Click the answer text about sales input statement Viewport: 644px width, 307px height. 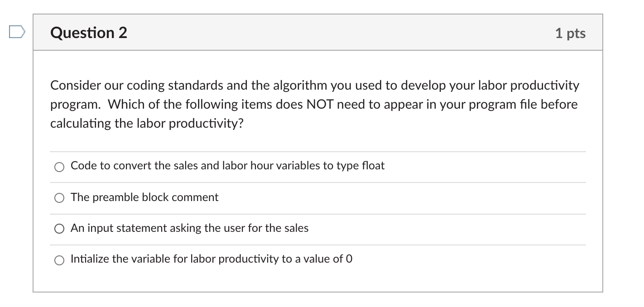[189, 229]
